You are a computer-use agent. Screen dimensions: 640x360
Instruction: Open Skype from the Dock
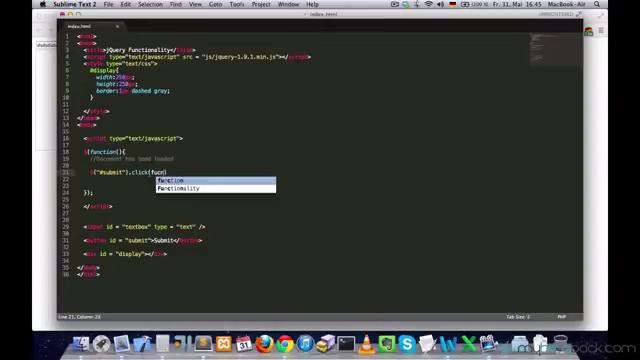tap(407, 344)
